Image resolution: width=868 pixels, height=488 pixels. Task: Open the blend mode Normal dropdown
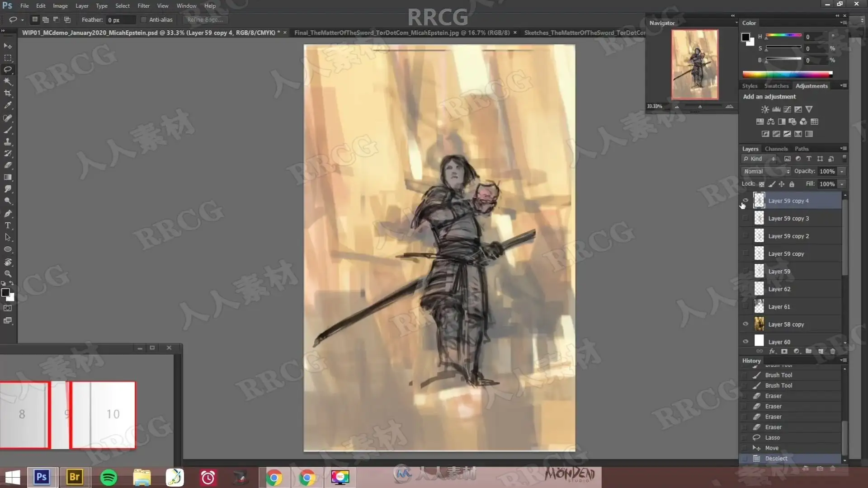point(766,171)
